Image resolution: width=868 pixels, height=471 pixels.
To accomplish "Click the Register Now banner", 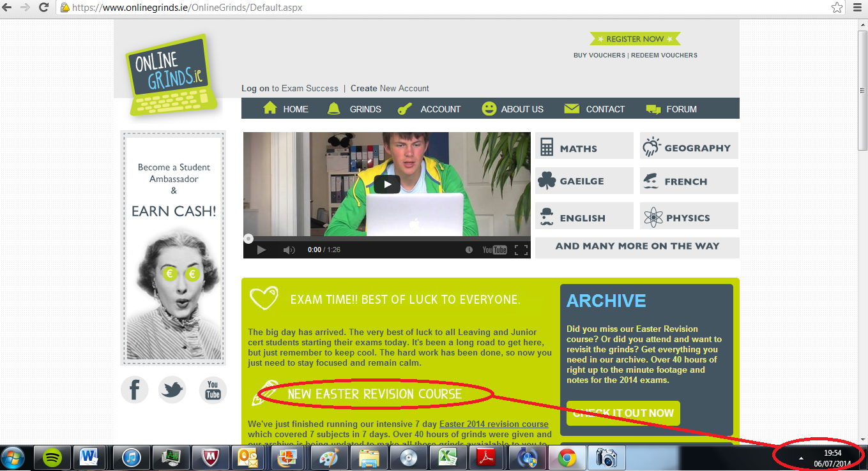I will click(635, 39).
